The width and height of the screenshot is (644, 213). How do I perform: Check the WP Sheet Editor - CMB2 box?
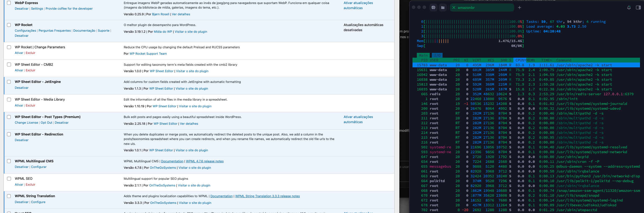(x=9, y=65)
